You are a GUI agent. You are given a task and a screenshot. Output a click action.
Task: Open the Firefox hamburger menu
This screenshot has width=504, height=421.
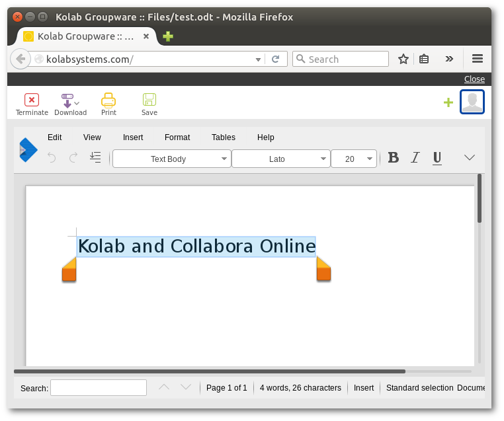[478, 59]
